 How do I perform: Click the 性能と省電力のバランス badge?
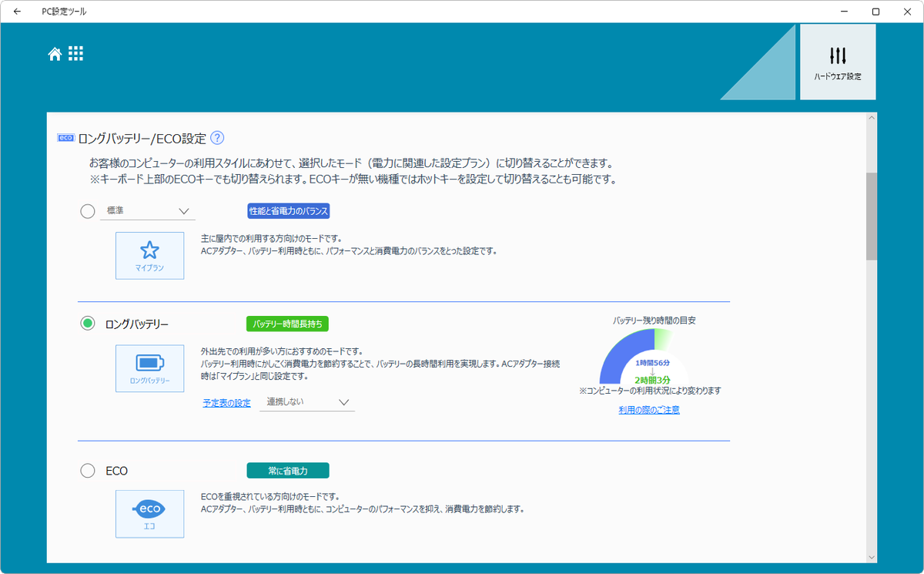289,211
